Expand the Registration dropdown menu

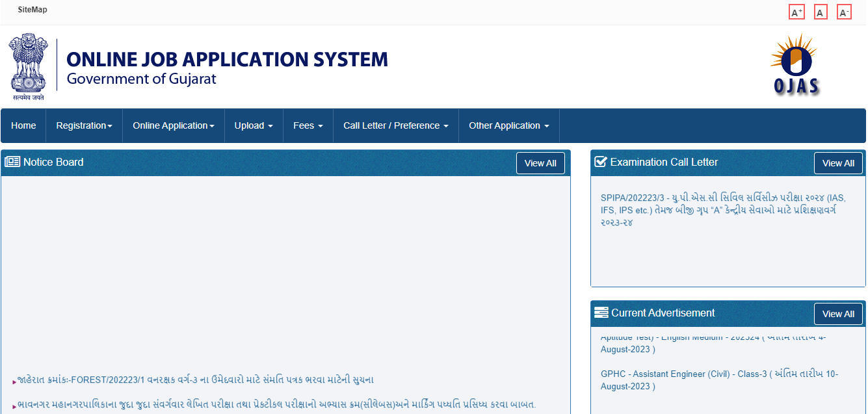[x=84, y=125]
